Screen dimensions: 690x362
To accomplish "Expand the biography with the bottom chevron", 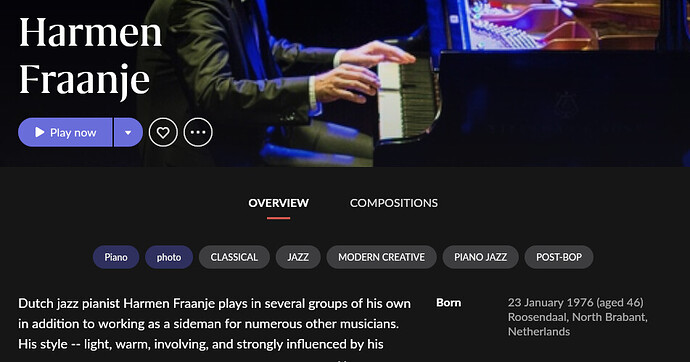I will point(345,360).
